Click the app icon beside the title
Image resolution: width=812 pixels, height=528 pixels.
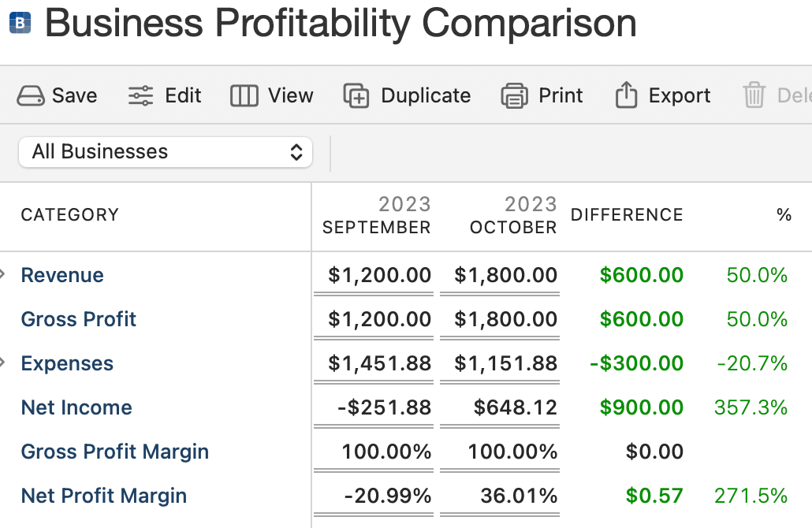pos(19,24)
